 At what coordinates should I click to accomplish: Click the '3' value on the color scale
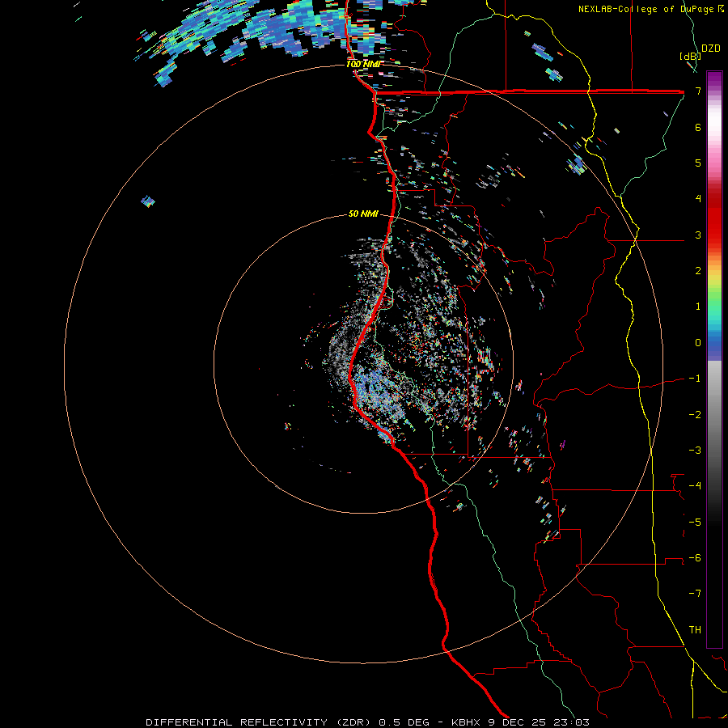pyautogui.click(x=698, y=235)
